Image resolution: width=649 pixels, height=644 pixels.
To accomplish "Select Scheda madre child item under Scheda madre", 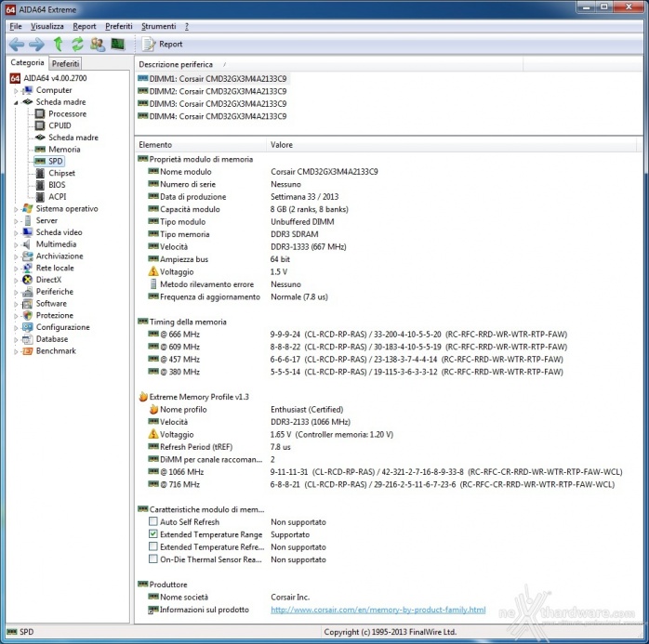I will (x=73, y=138).
